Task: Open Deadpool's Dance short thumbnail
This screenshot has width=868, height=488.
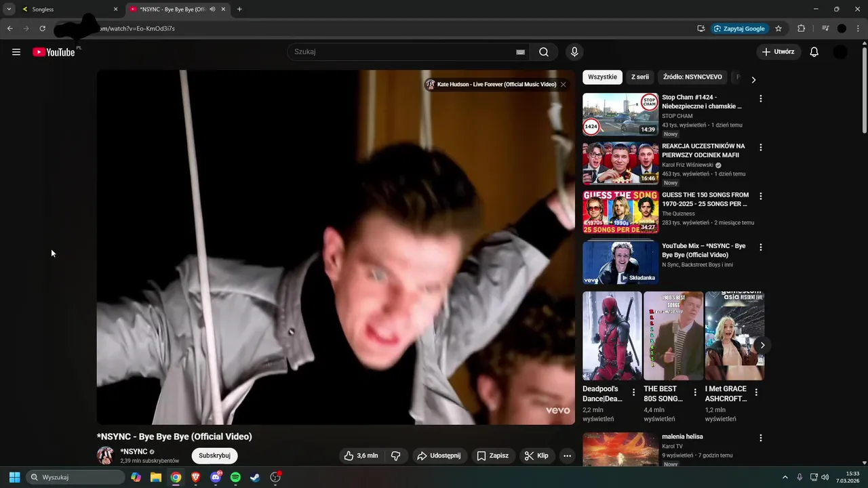Action: 612,336
